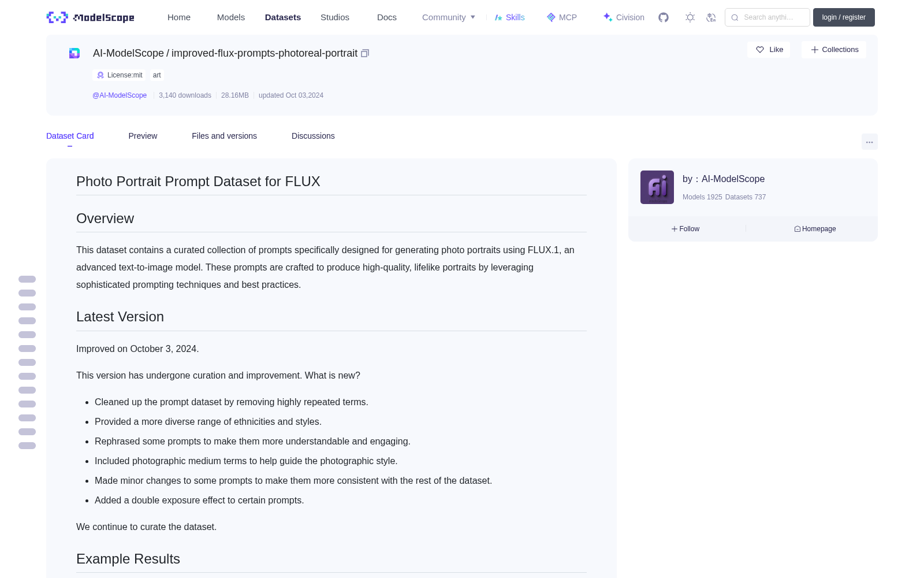The image size is (924, 578).
Task: Click the login / register button
Action: 844,17
